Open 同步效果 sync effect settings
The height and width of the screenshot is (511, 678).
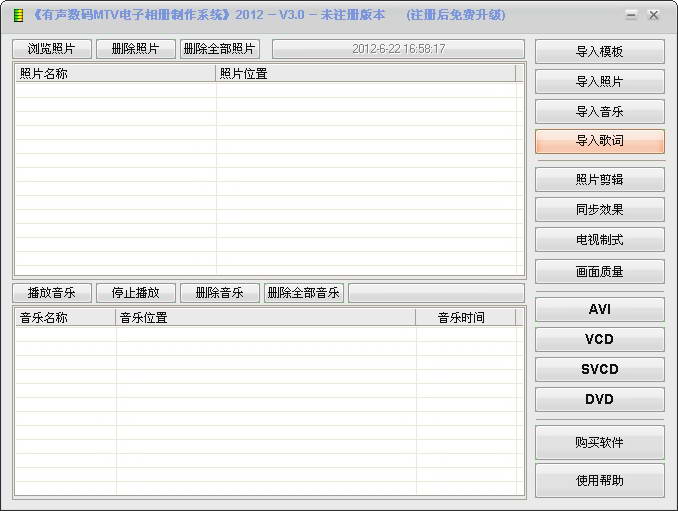click(x=600, y=209)
